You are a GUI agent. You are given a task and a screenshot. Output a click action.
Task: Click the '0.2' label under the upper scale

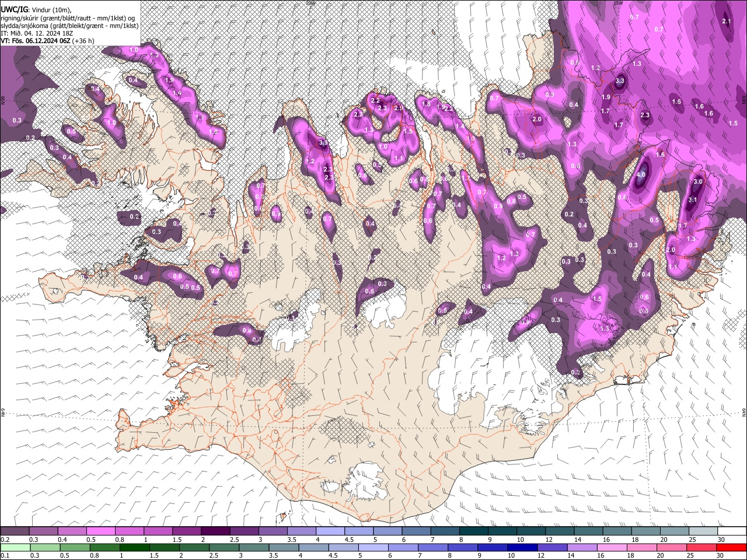(x=4, y=540)
